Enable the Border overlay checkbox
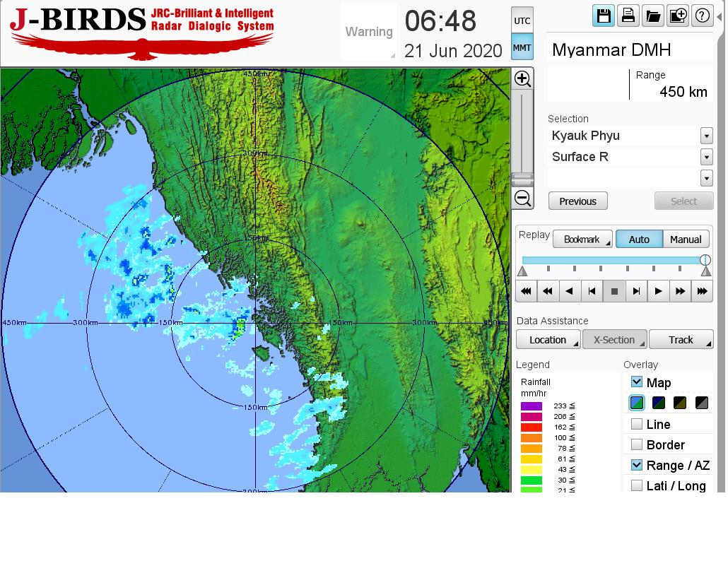The width and height of the screenshot is (728, 573). point(637,444)
